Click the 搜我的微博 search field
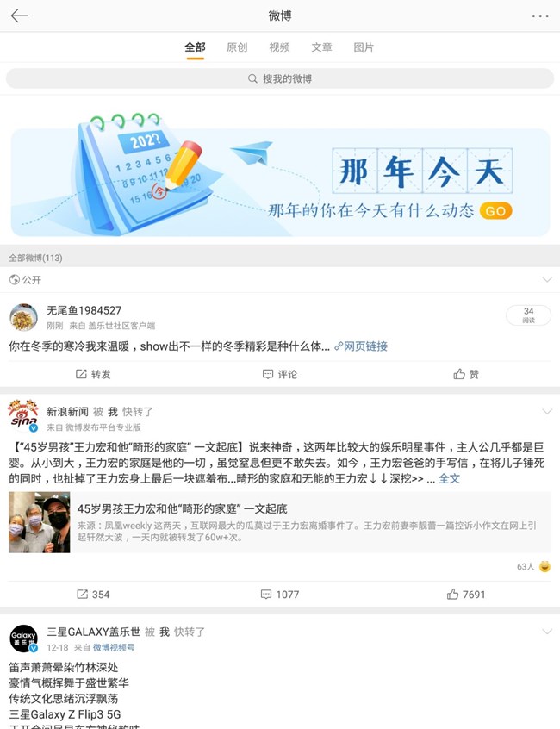 pyautogui.click(x=280, y=78)
